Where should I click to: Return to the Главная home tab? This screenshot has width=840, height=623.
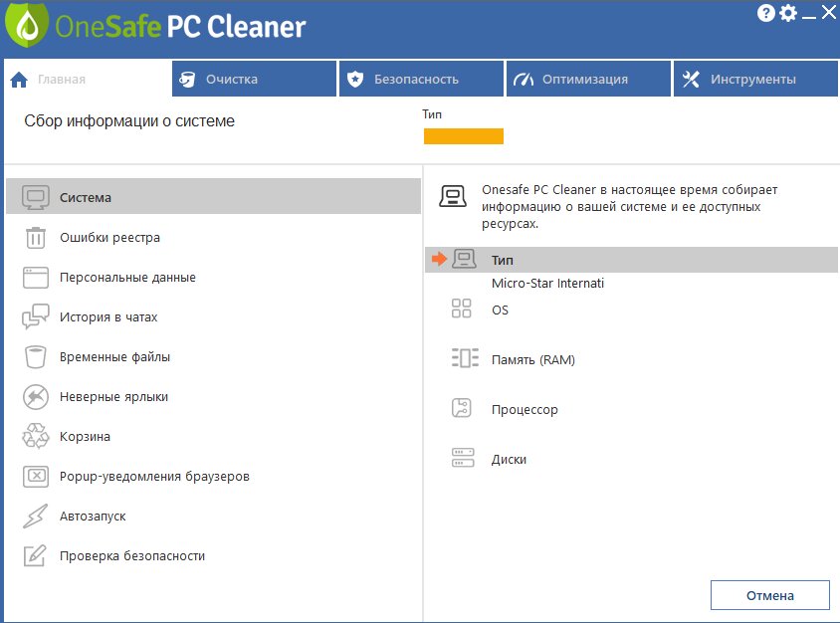click(87, 79)
